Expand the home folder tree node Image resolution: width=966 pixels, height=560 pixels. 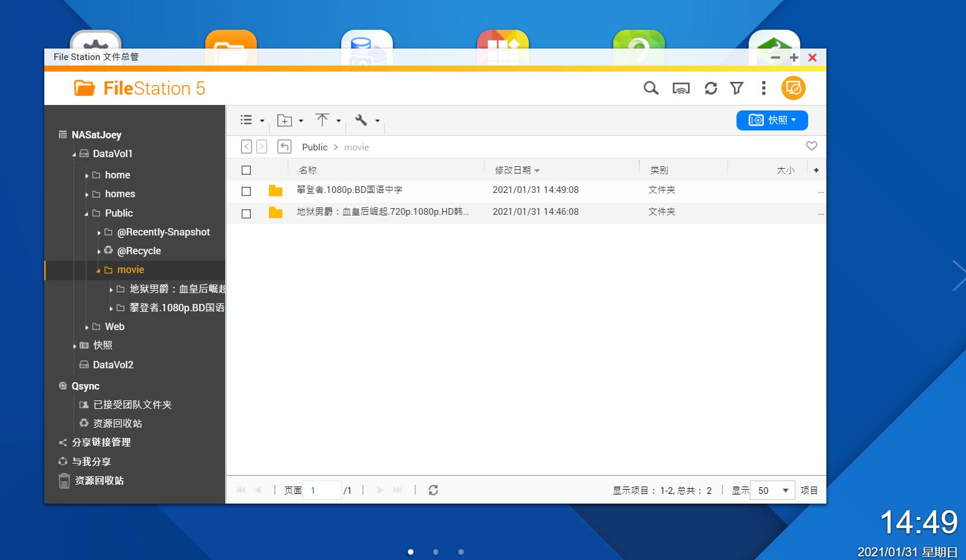pyautogui.click(x=87, y=176)
